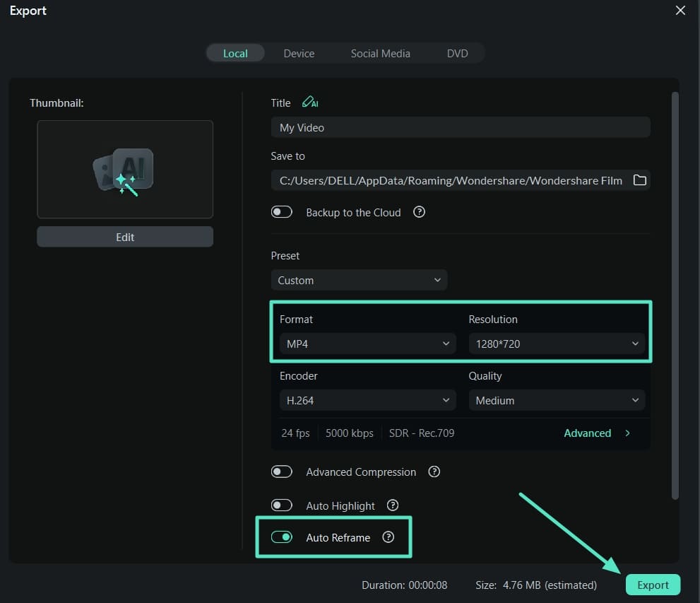Open the 1280*720 Resolution dropdown
This screenshot has height=603, width=700.
pos(556,344)
